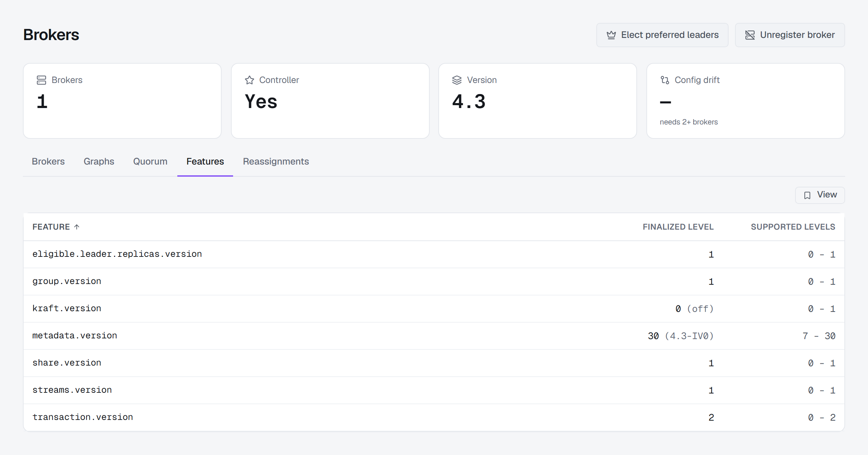
Task: Click streams.version feature name
Action: [x=72, y=390]
